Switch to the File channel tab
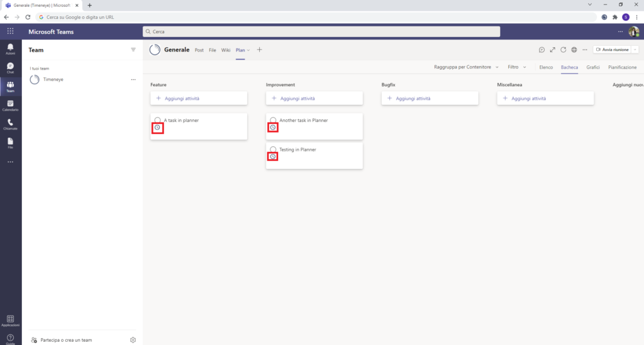644x345 pixels. [213, 50]
